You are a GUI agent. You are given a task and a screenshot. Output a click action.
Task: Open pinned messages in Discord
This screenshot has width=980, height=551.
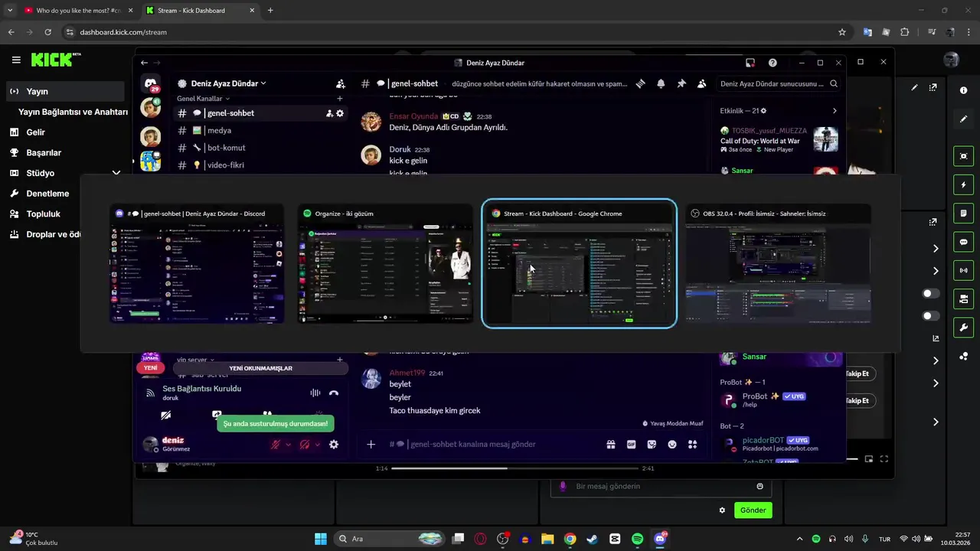[x=681, y=83]
